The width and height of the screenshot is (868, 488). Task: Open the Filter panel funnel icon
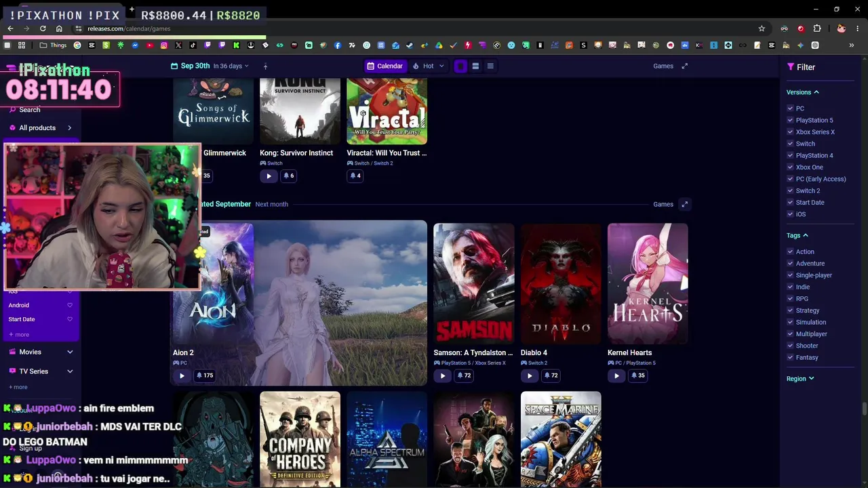(791, 67)
